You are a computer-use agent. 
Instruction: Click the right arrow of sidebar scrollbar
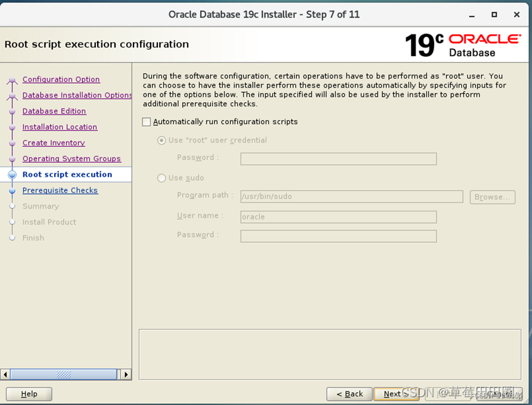point(126,374)
